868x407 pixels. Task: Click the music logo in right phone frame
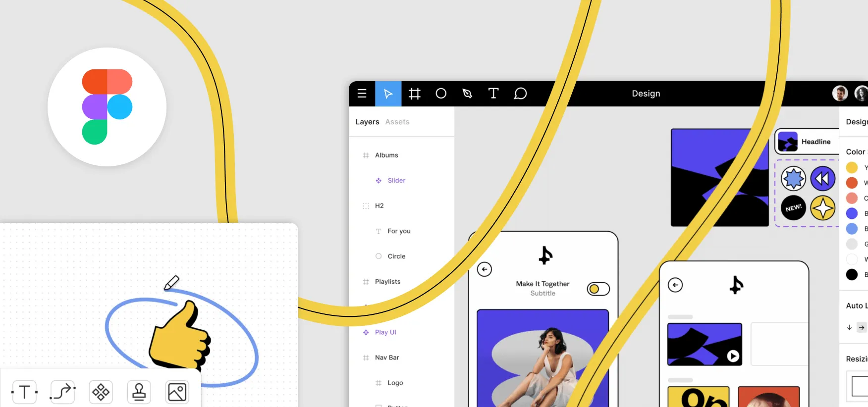coord(737,285)
